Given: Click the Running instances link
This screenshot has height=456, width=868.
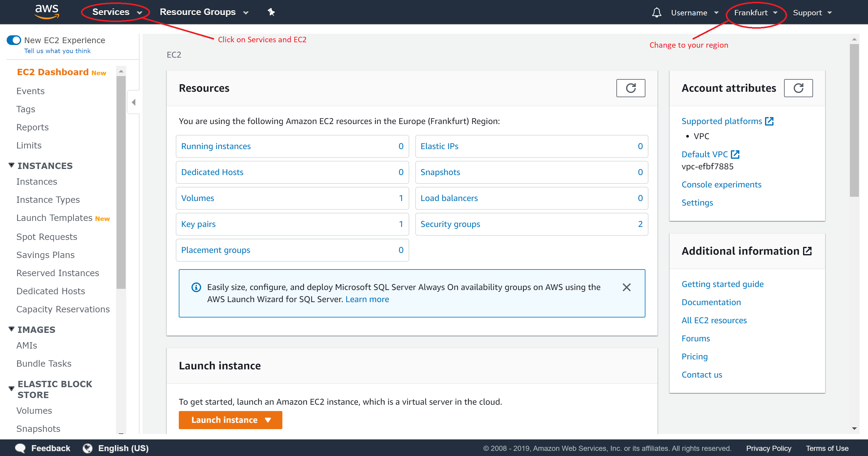Looking at the screenshot, I should coord(217,146).
